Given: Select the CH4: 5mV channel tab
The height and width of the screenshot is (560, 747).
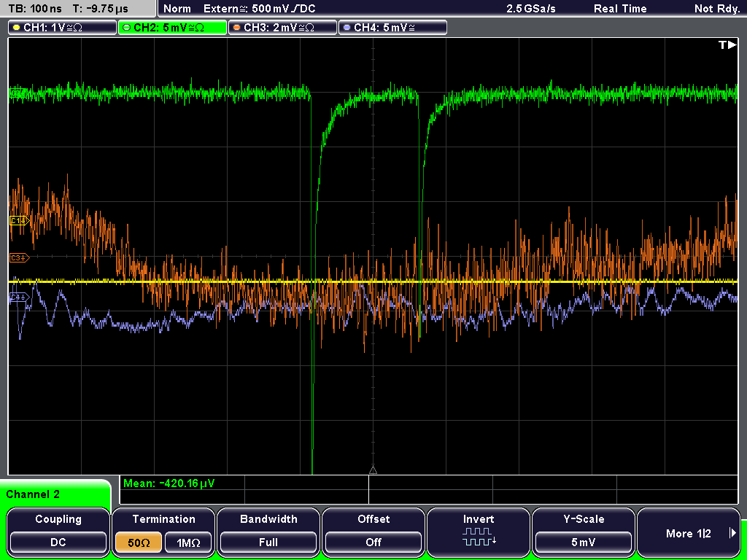Looking at the screenshot, I should pyautogui.click(x=392, y=28).
